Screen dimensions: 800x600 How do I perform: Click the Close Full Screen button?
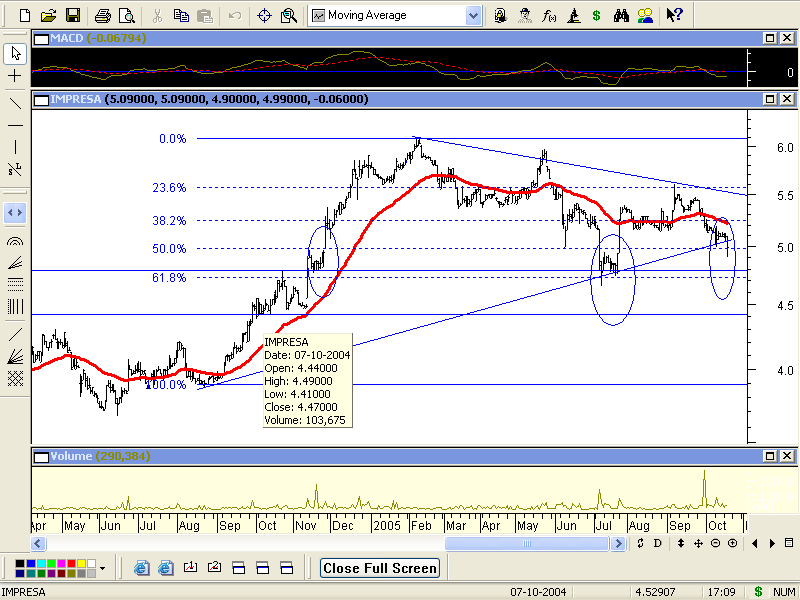click(x=380, y=568)
